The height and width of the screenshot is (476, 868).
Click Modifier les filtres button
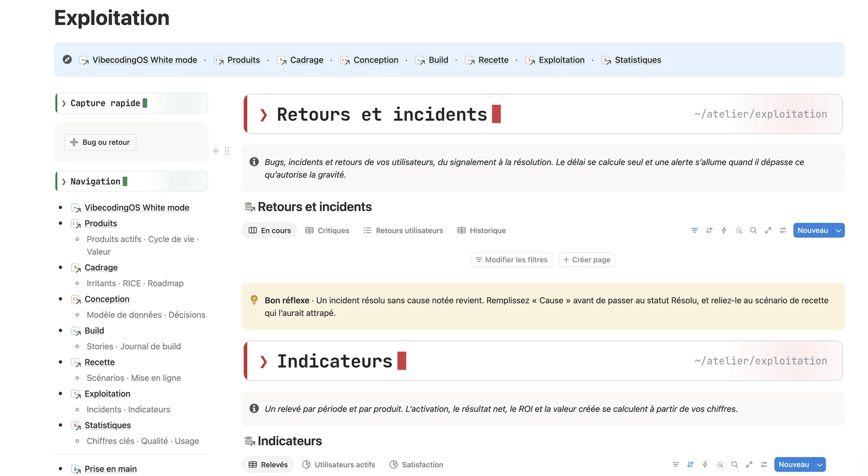click(x=512, y=260)
